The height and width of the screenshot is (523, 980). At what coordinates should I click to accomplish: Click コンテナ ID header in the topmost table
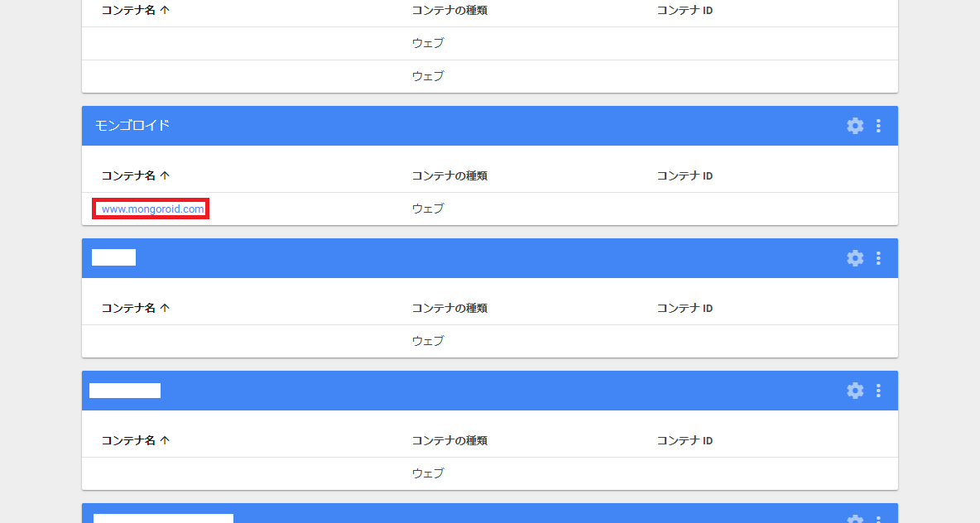[685, 11]
